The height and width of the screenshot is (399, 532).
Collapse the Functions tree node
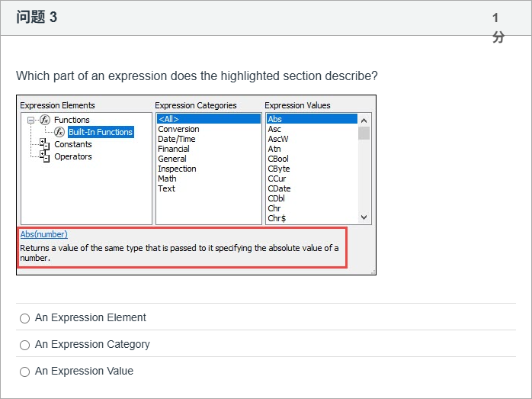[30, 120]
